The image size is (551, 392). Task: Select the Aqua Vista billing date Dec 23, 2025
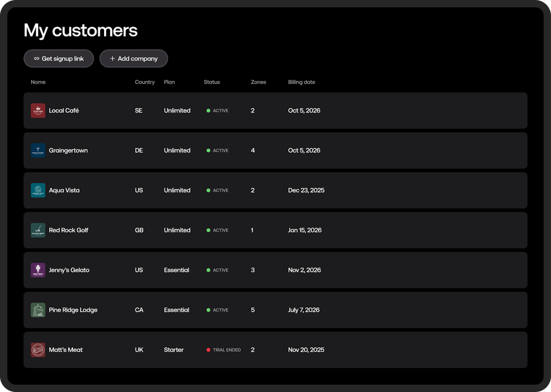pos(306,190)
